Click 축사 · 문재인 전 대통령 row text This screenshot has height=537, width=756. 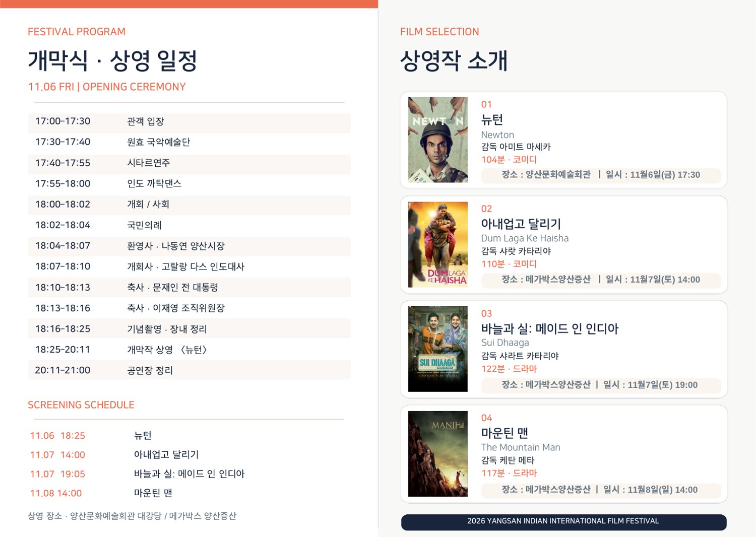tap(172, 287)
